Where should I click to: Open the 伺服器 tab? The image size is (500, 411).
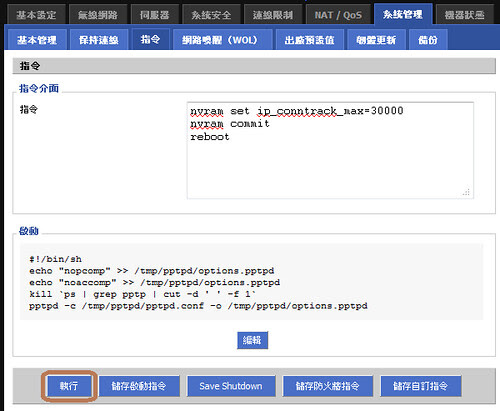pyautogui.click(x=155, y=15)
